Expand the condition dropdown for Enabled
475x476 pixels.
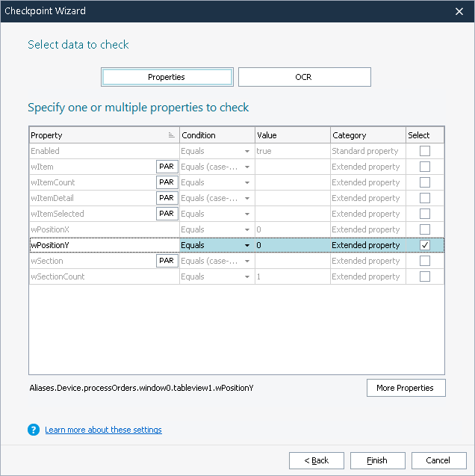[x=246, y=151]
